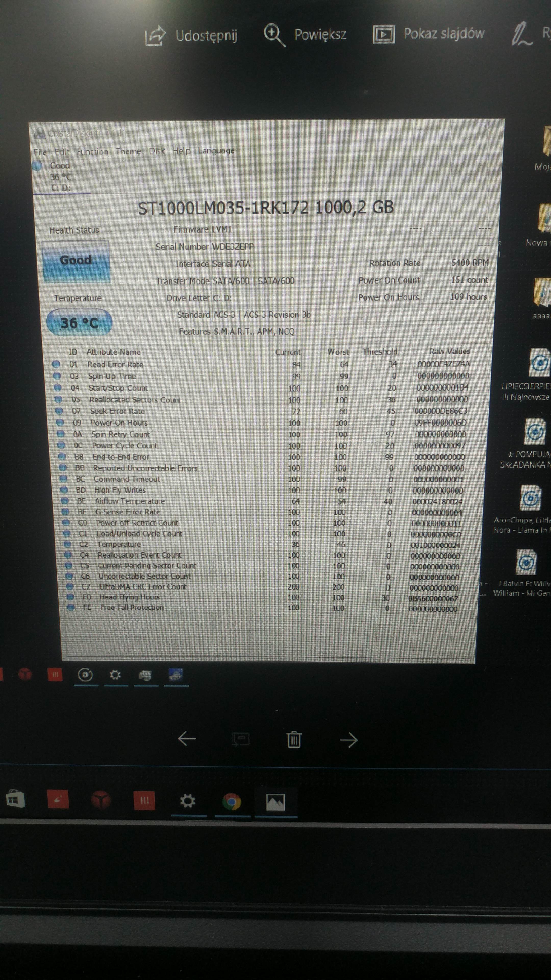Open the J Balvin Mi Gente music file
Image resolution: width=551 pixels, height=980 pixels.
point(526,562)
